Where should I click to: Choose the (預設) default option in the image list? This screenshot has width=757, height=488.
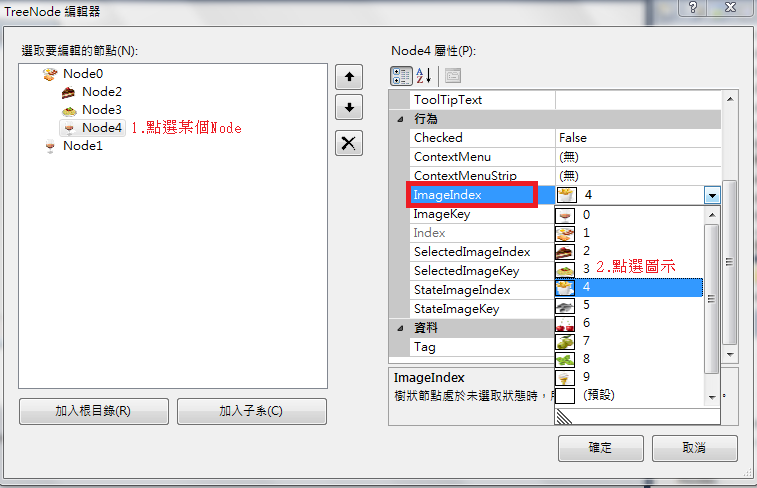click(629, 395)
